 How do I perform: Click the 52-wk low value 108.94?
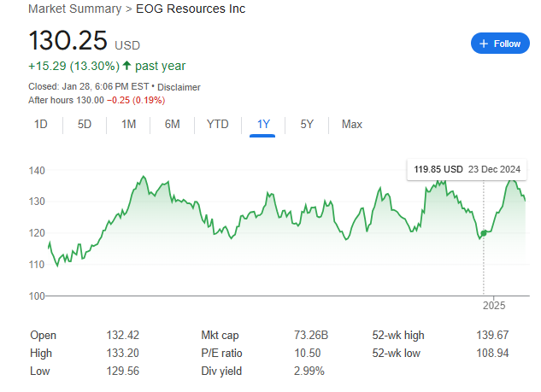[x=492, y=353]
